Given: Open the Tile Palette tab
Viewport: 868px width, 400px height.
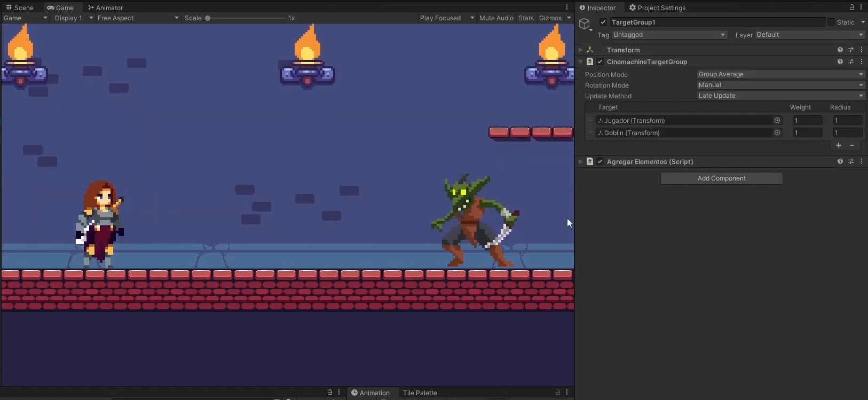Looking at the screenshot, I should point(420,393).
